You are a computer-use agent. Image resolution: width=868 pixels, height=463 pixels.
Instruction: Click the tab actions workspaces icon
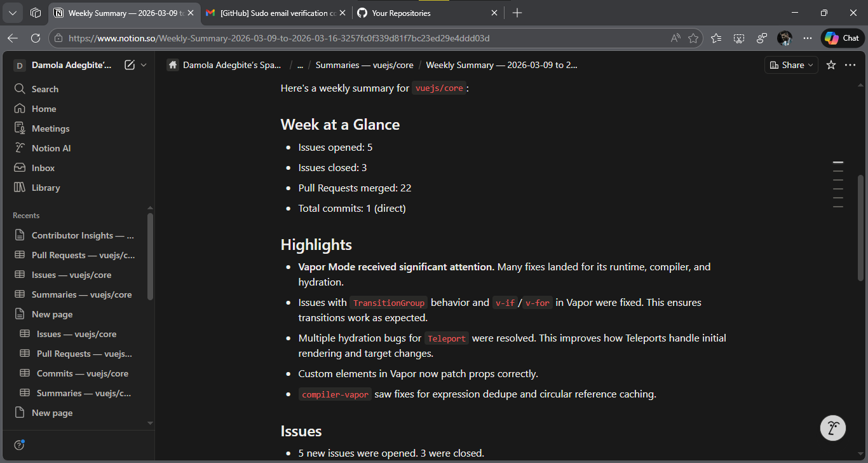click(x=36, y=13)
